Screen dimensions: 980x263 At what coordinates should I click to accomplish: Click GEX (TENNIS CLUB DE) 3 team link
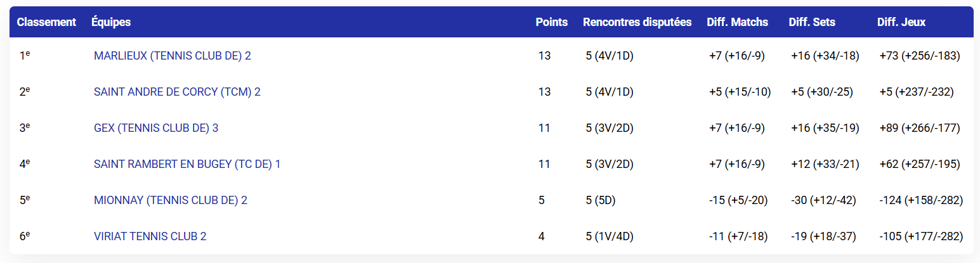156,128
